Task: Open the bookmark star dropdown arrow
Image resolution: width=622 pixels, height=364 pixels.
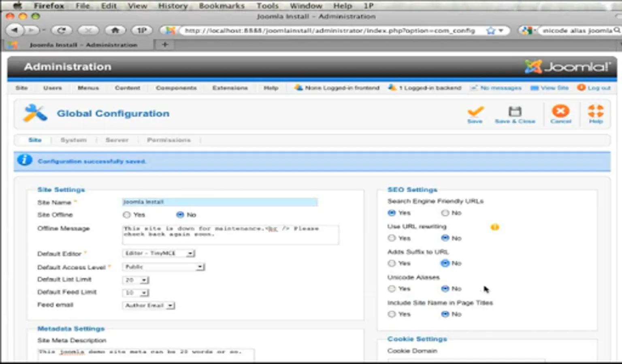Action: coord(501,31)
